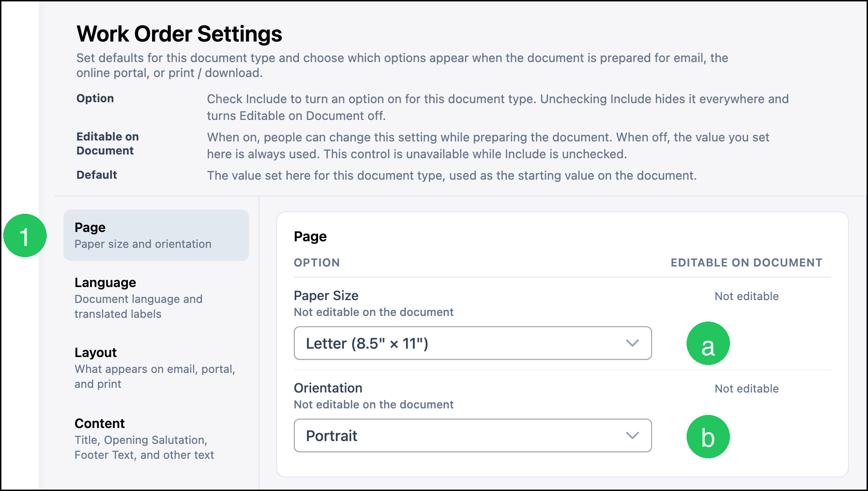Click the 'Option' legend term at top
868x491 pixels.
pyautogui.click(x=95, y=98)
